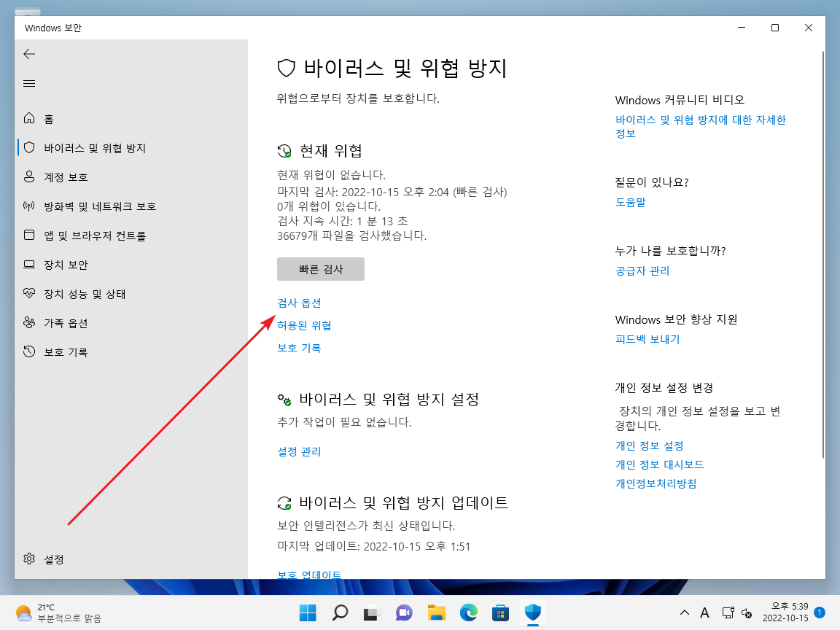The height and width of the screenshot is (630, 840).
Task: Open the 설정 관리 link
Action: (299, 451)
